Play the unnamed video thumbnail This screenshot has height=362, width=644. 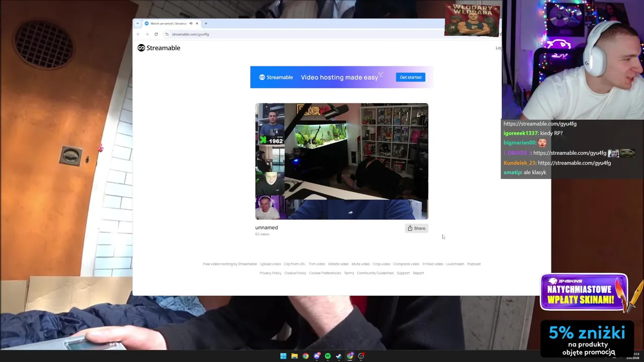pos(342,161)
